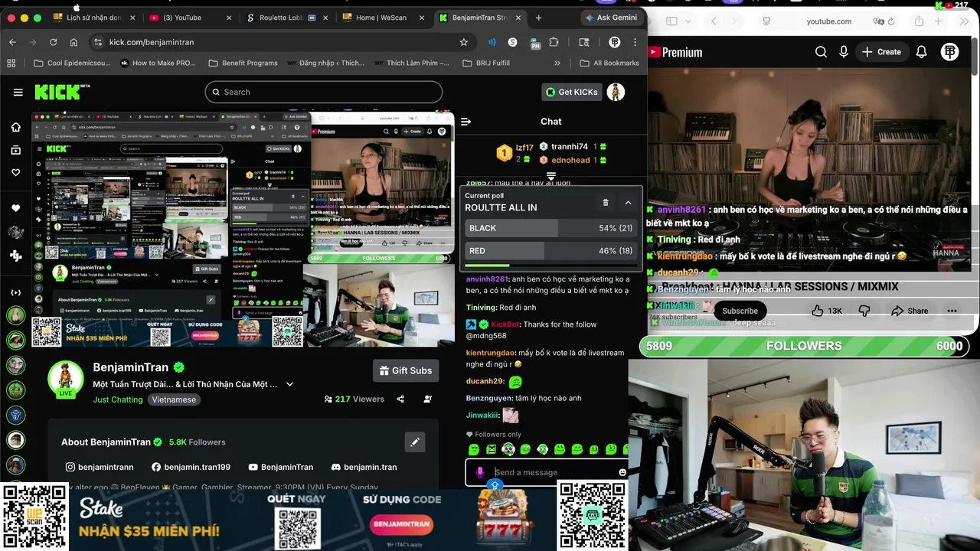Open benjamin.tran Discord link
Image resolution: width=980 pixels, height=551 pixels.
[364, 467]
